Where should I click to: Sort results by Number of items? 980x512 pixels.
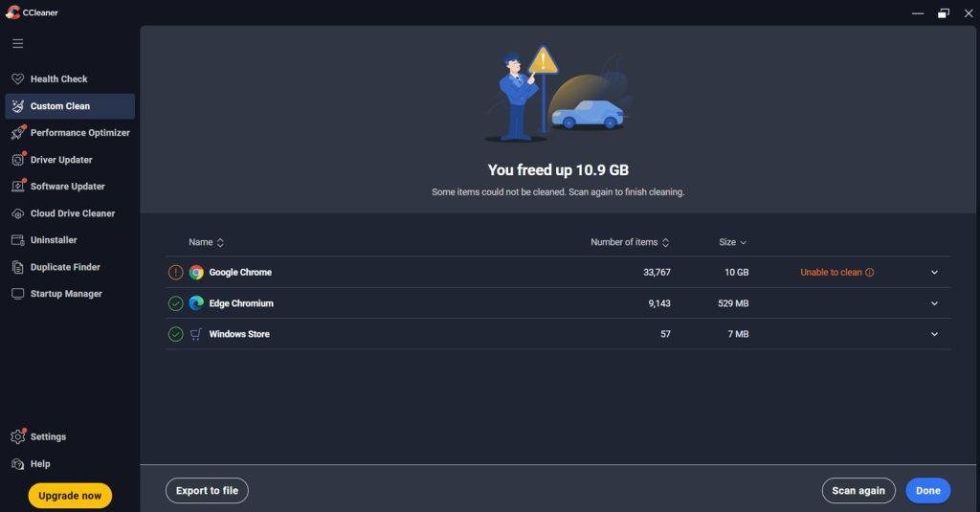click(x=630, y=242)
